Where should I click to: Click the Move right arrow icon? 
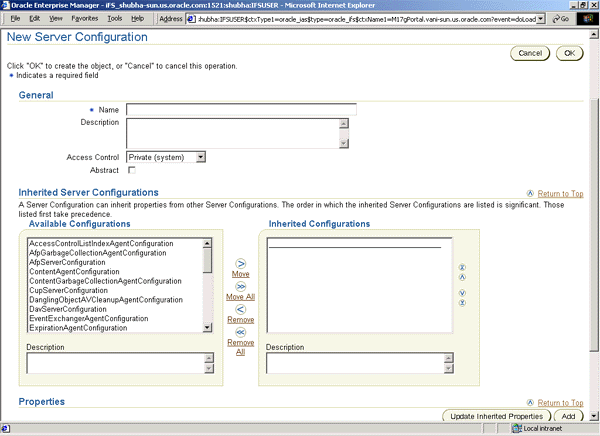click(241, 264)
